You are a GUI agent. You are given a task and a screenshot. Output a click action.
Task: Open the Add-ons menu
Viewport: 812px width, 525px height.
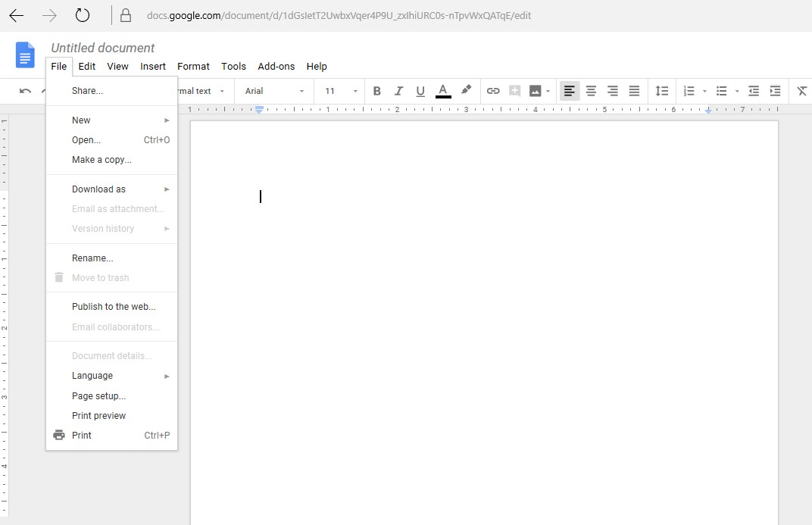pos(276,66)
